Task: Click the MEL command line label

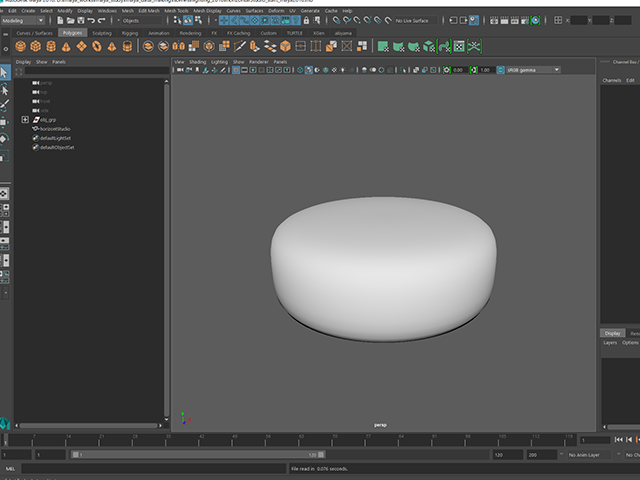Action: (x=10, y=469)
